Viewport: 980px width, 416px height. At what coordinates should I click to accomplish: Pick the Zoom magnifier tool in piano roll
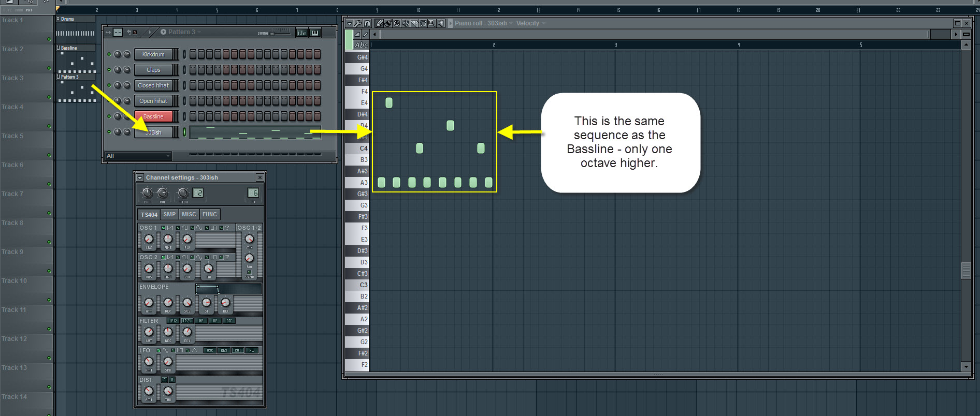[x=432, y=23]
